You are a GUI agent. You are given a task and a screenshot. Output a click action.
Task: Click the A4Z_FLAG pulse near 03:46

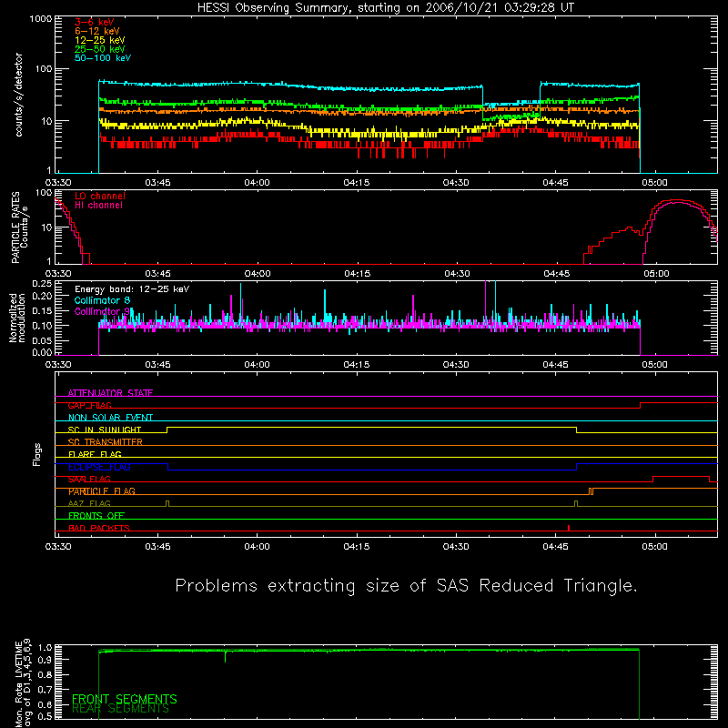click(167, 503)
